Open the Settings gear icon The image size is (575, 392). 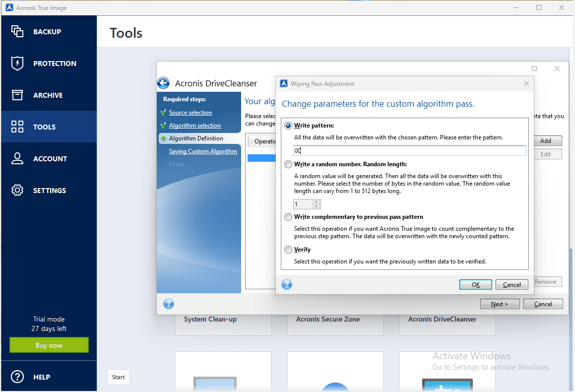coord(17,191)
